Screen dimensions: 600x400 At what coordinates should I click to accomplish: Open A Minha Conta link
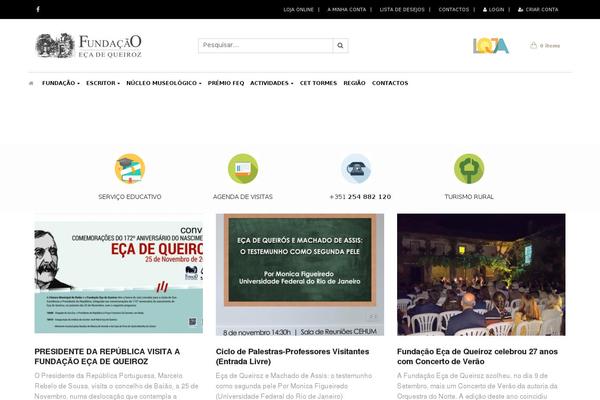pos(347,10)
